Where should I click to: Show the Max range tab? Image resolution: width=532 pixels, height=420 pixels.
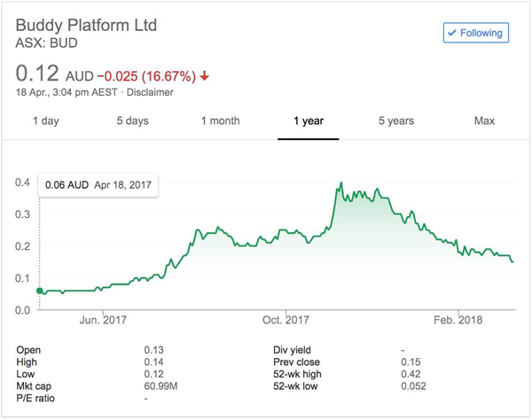click(484, 121)
